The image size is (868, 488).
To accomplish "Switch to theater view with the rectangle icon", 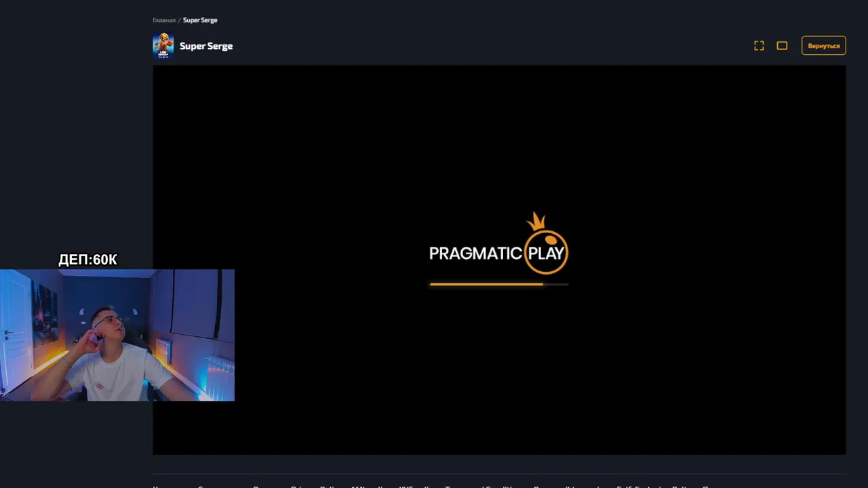I will (782, 45).
